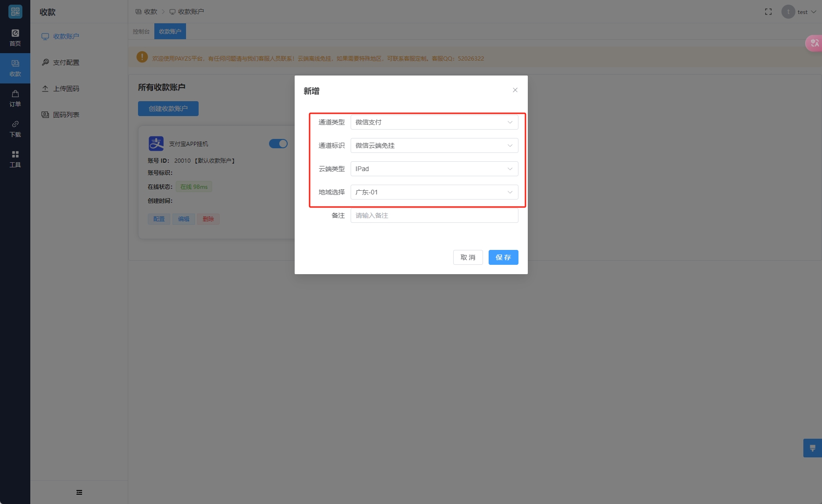
Task: Expand the 云端类型 IPad dropdown
Action: (x=434, y=169)
